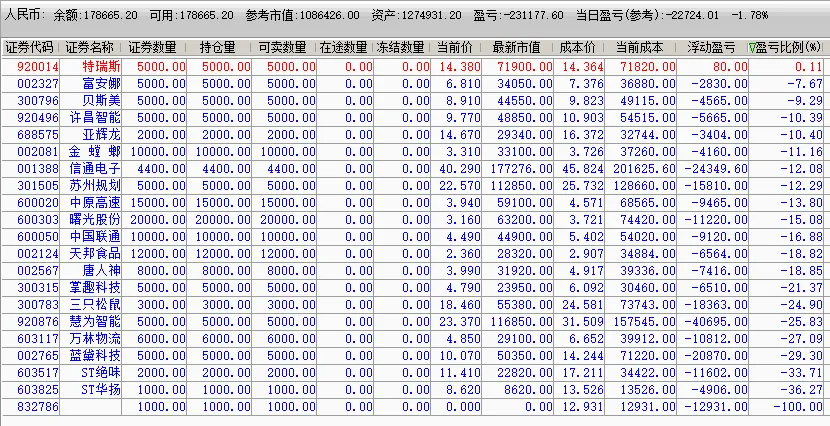Select the 慧为智能 stock name

tap(95, 322)
